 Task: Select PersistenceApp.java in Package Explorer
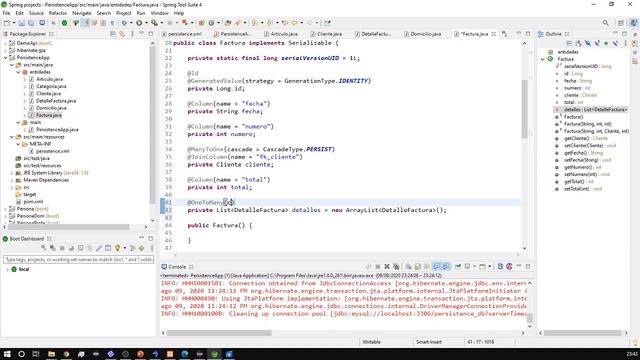(57, 129)
